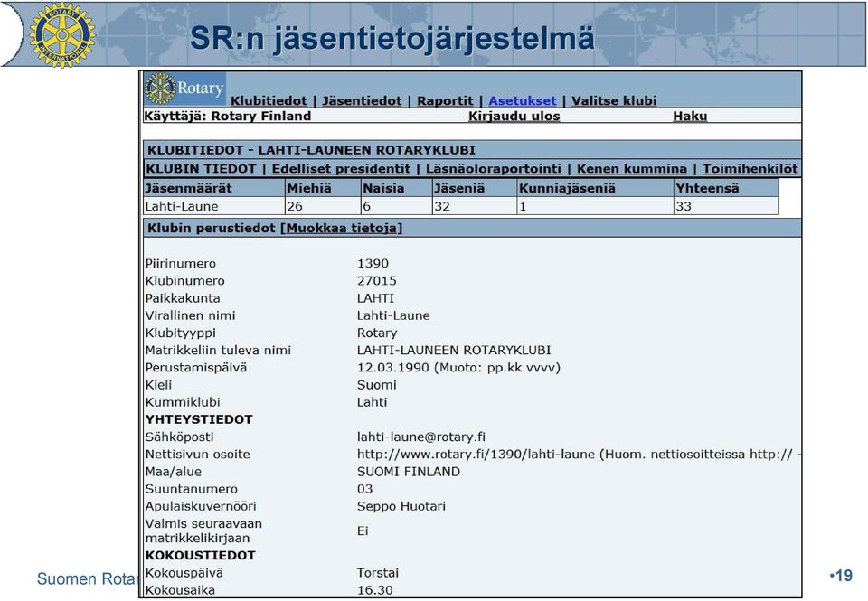Select the KLUBIN TIEDOT tab
The width and height of the screenshot is (868, 601).
[201, 169]
